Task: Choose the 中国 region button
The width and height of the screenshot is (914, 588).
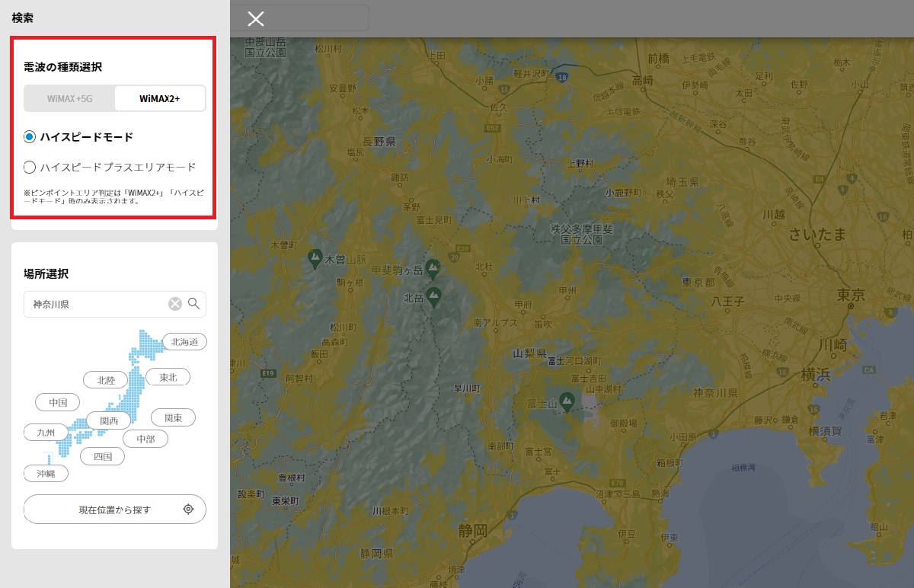Action: click(x=58, y=402)
